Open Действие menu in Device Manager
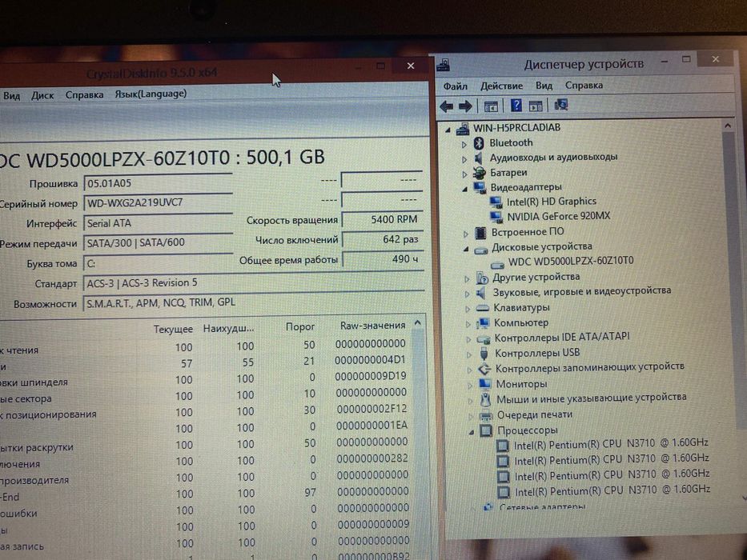The width and height of the screenshot is (747, 560). coord(501,86)
